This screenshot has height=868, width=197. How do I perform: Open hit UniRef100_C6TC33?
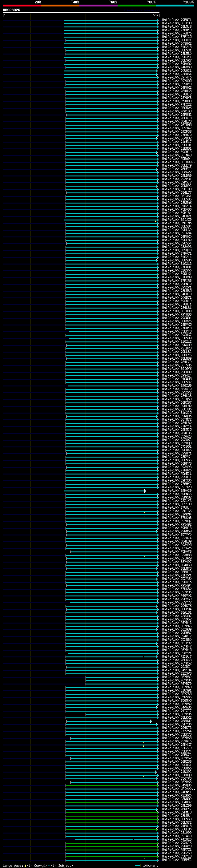176,23
